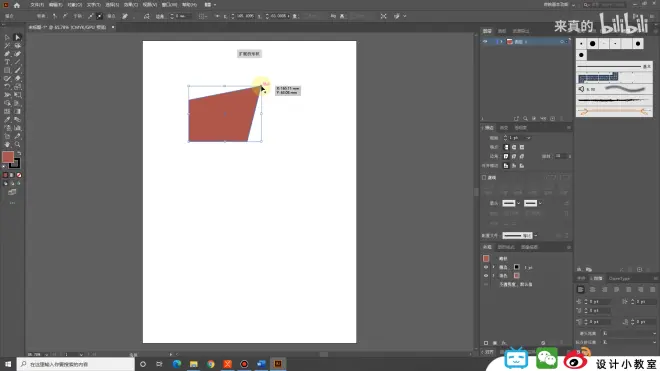
Task: Swap fill and stroke colors
Action: click(19, 153)
